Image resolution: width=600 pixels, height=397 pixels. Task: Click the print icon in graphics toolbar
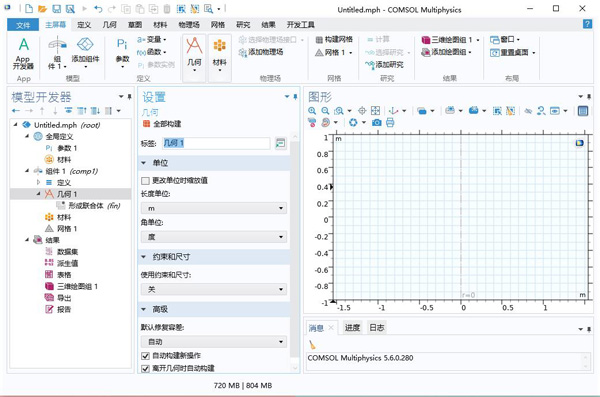pos(390,123)
